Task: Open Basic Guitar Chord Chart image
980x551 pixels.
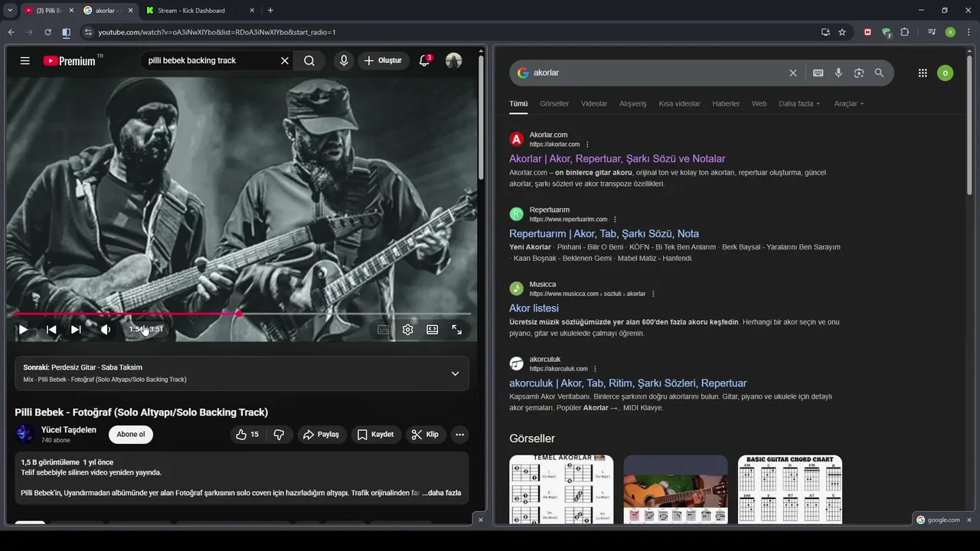Action: pyautogui.click(x=790, y=490)
